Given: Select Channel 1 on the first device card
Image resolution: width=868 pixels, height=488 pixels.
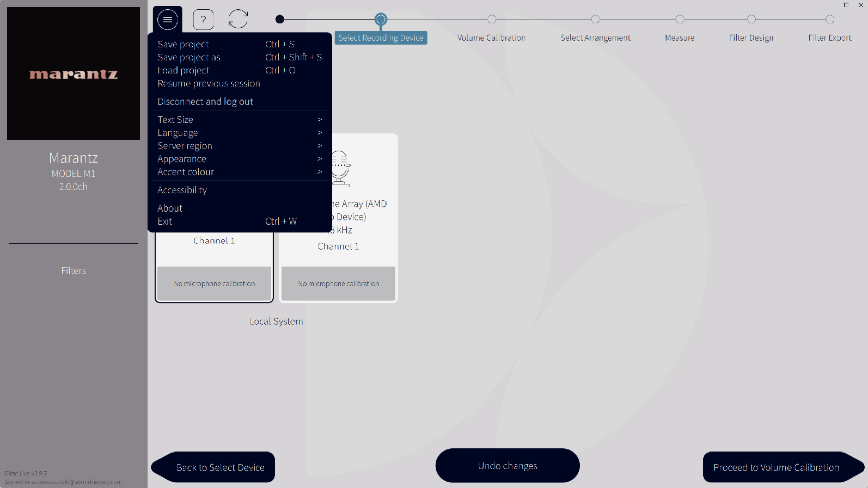Looking at the screenshot, I should (214, 240).
